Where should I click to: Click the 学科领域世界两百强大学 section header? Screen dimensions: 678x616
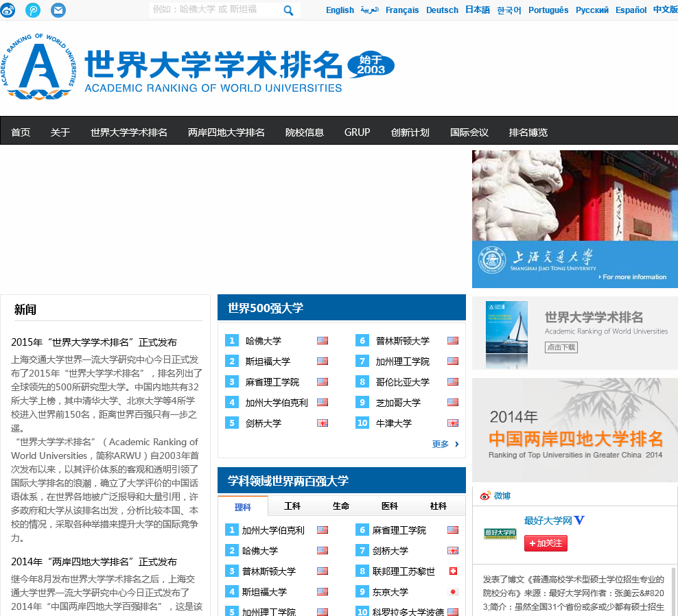(x=342, y=481)
